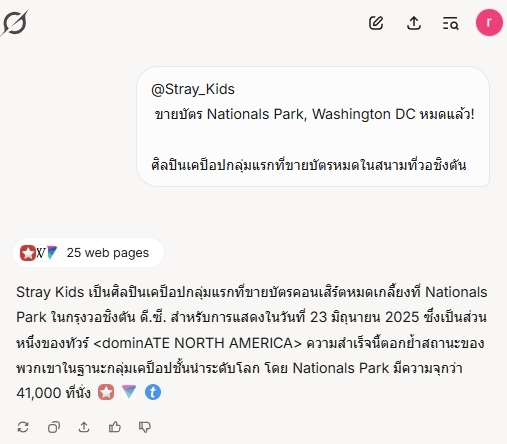Image resolution: width=507 pixels, height=444 pixels.
Task: Share the conversation using the top upload icon
Action: [x=414, y=23]
